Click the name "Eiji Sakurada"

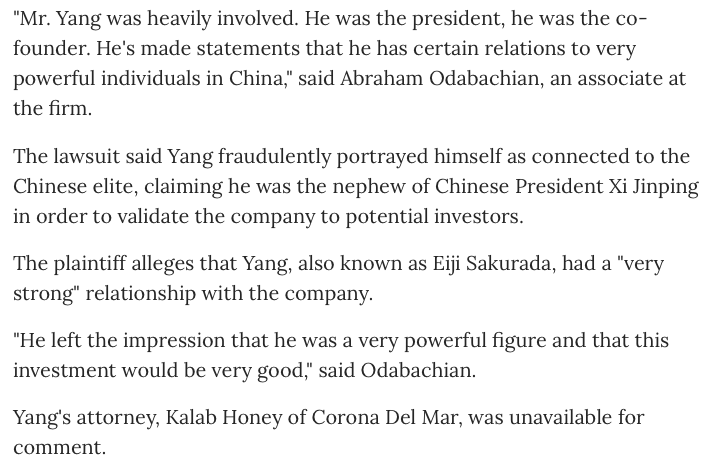pyautogui.click(x=492, y=264)
